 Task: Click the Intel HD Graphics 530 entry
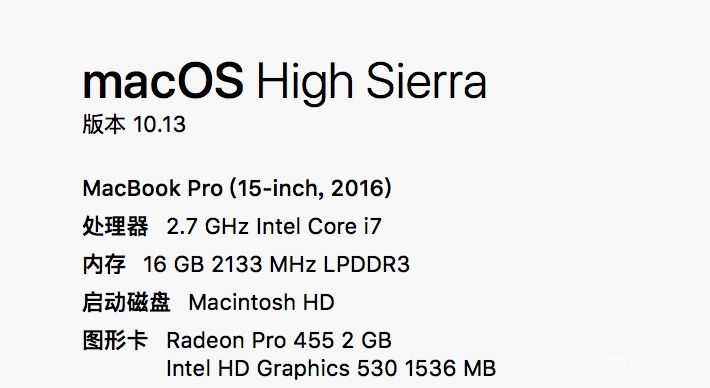click(x=282, y=368)
